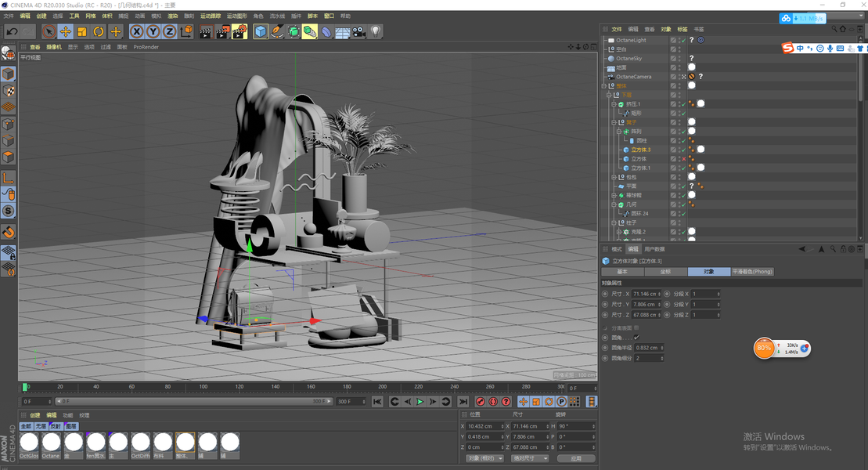Click the Play forward button
The width and height of the screenshot is (868, 470).
click(420, 401)
